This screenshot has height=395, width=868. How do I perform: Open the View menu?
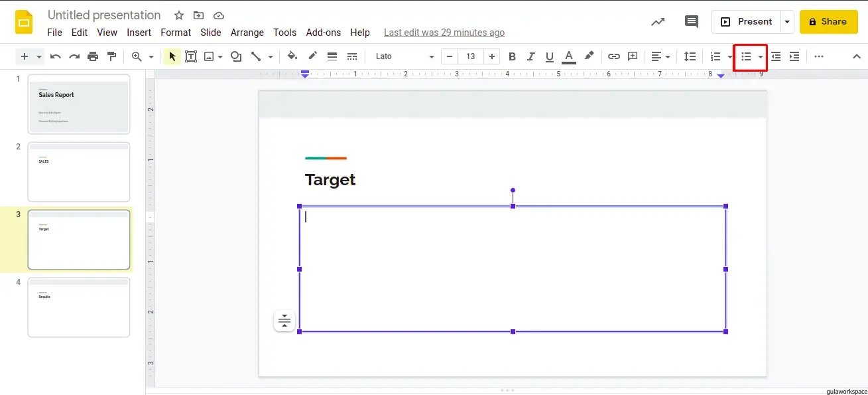pyautogui.click(x=107, y=33)
